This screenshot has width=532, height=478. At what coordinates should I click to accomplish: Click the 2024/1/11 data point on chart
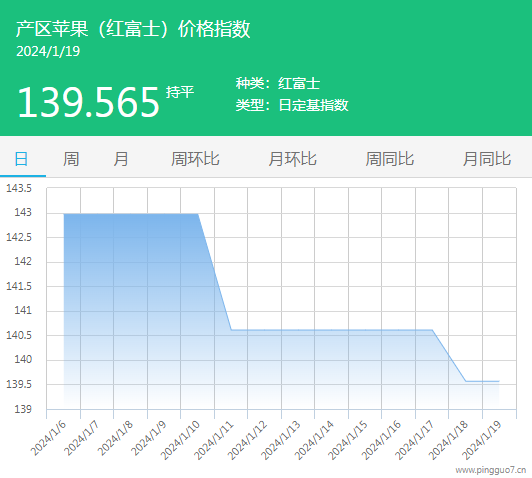click(x=231, y=330)
